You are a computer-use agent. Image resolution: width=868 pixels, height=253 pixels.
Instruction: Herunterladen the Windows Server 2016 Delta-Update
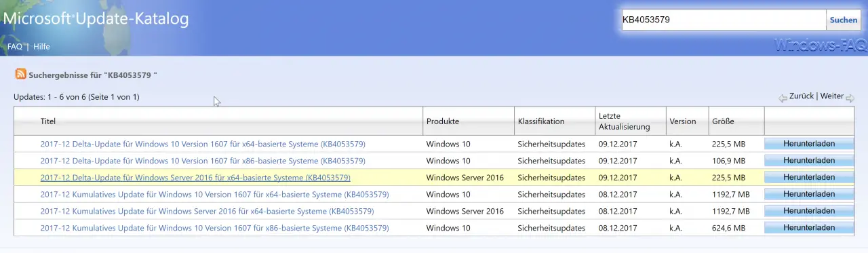[809, 177]
